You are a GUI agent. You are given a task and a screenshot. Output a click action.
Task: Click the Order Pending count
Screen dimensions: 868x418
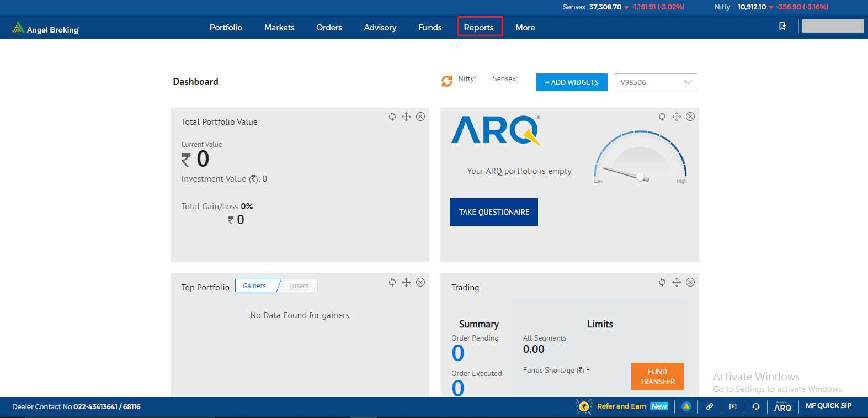point(458,353)
